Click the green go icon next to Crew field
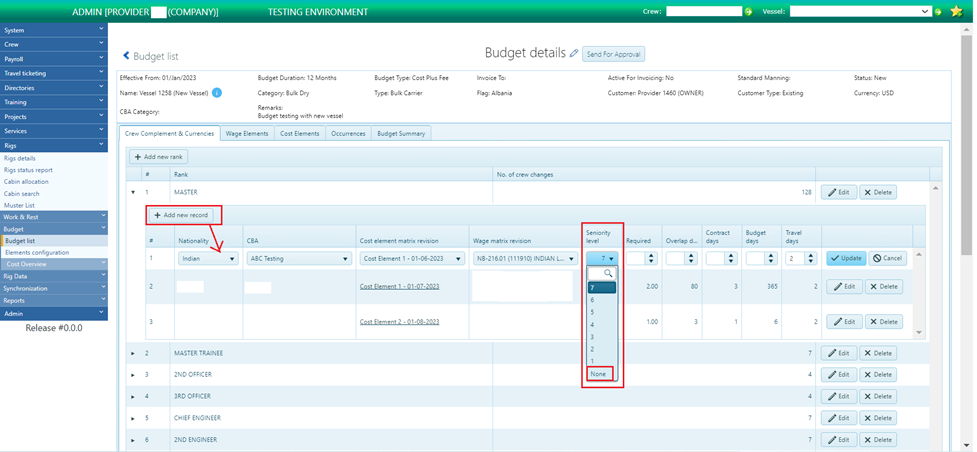This screenshot has height=452, width=977. (x=748, y=12)
